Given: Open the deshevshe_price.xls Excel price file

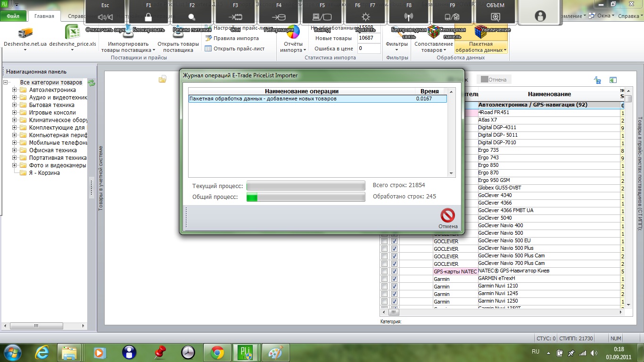Looking at the screenshot, I should tap(72, 32).
